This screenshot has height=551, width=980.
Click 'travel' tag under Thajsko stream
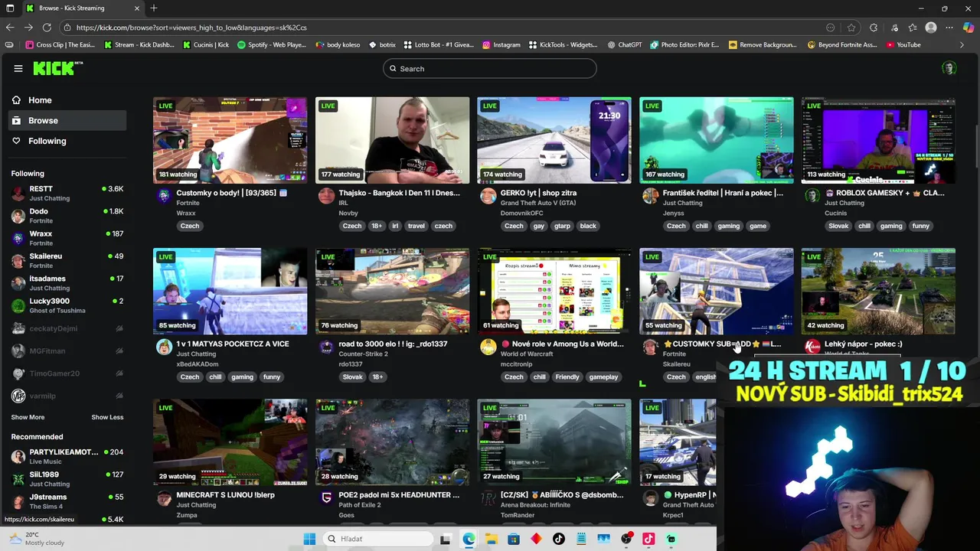coord(416,226)
